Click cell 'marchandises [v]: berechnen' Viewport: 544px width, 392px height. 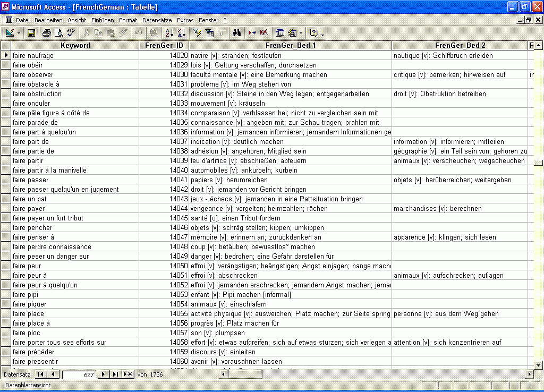point(460,209)
